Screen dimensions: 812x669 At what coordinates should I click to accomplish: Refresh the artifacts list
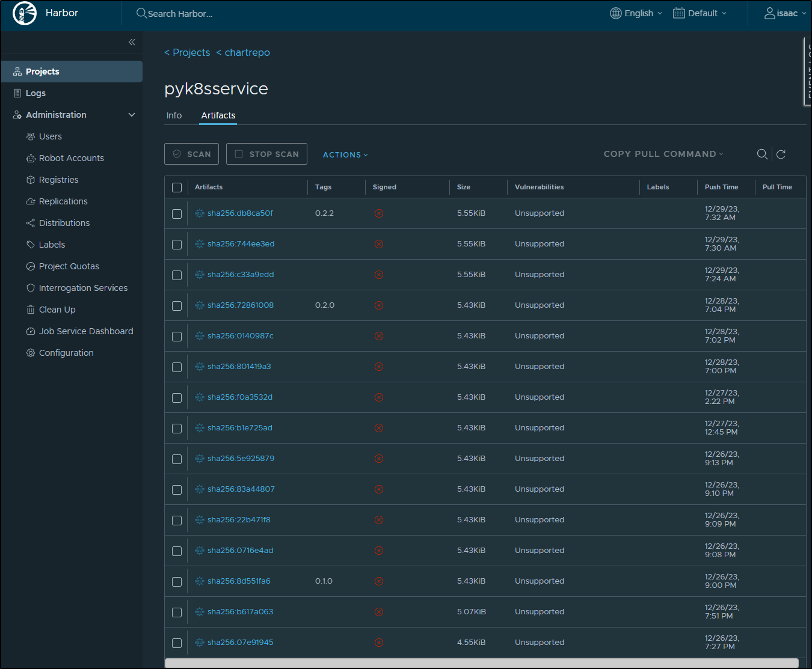[x=781, y=154]
